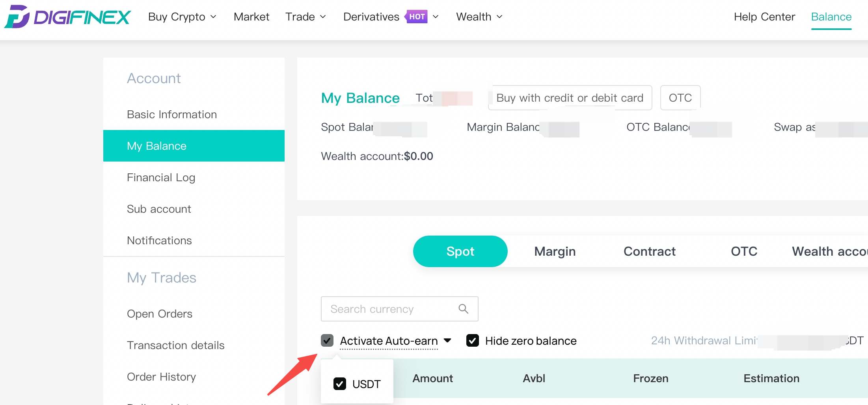Open the Trade dropdown menu

pos(305,17)
